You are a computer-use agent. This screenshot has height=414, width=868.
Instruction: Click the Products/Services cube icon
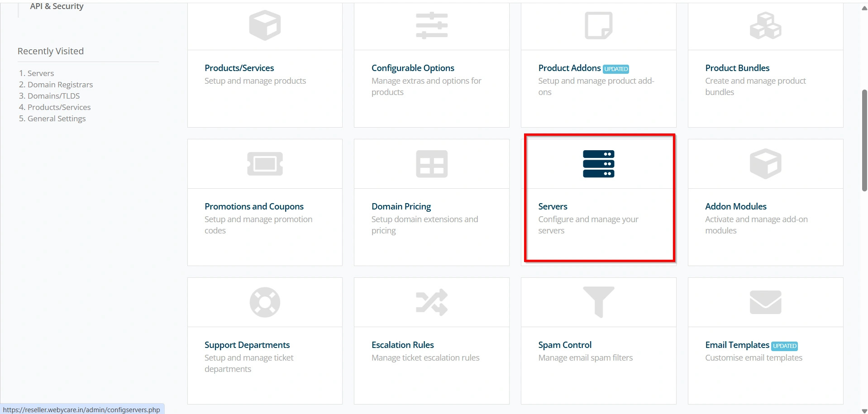[x=265, y=25]
